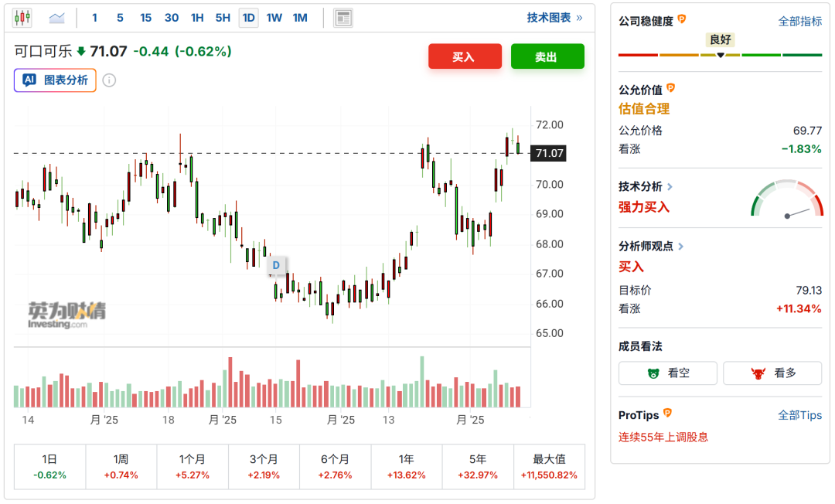Open the news panel icon in toolbar
This screenshot has width=835, height=504.
(343, 18)
